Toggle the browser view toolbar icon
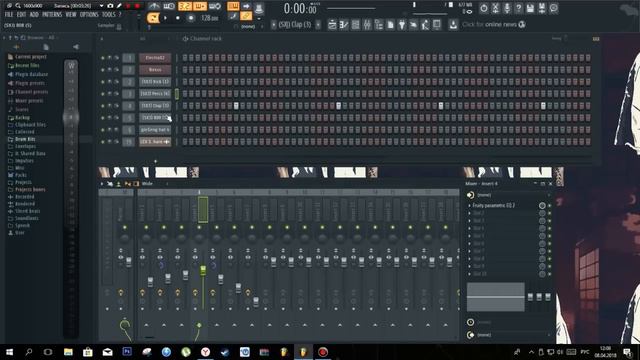 coord(379,25)
